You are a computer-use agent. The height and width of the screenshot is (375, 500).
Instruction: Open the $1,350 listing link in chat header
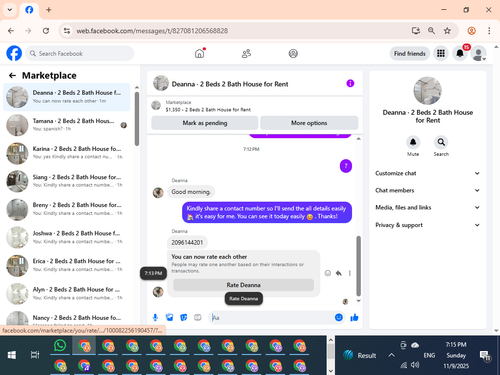(x=208, y=110)
